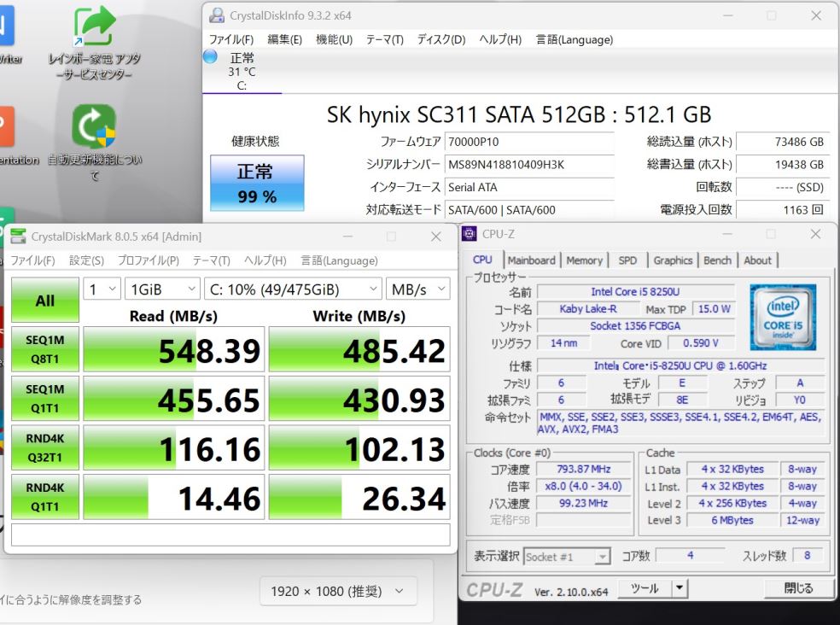The height and width of the screenshot is (625, 840).
Task: Start all benchmarks with All button
Action: pyautogui.click(x=45, y=301)
